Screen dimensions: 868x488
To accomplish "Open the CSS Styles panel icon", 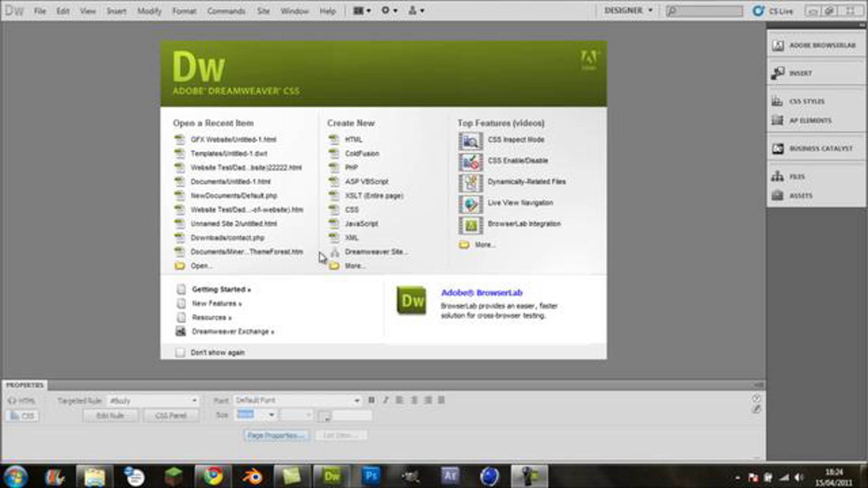I will tap(777, 102).
